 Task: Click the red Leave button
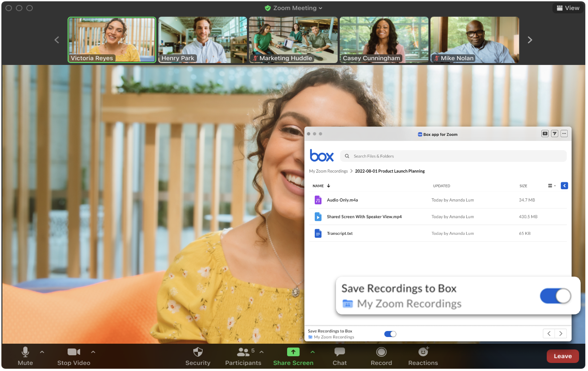[x=563, y=356]
